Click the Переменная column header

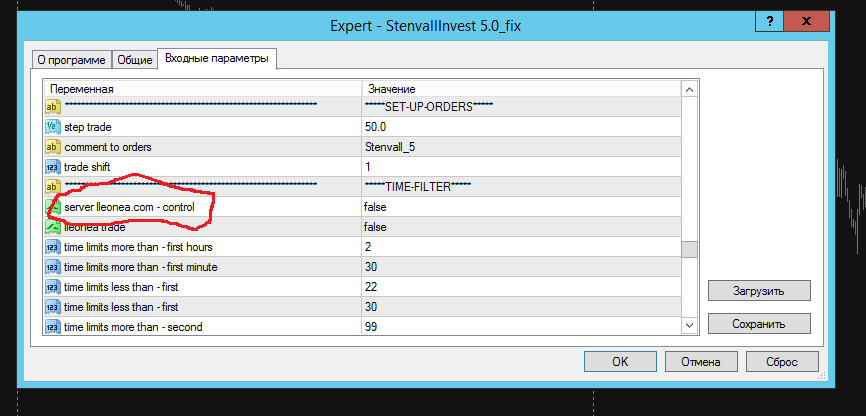203,89
